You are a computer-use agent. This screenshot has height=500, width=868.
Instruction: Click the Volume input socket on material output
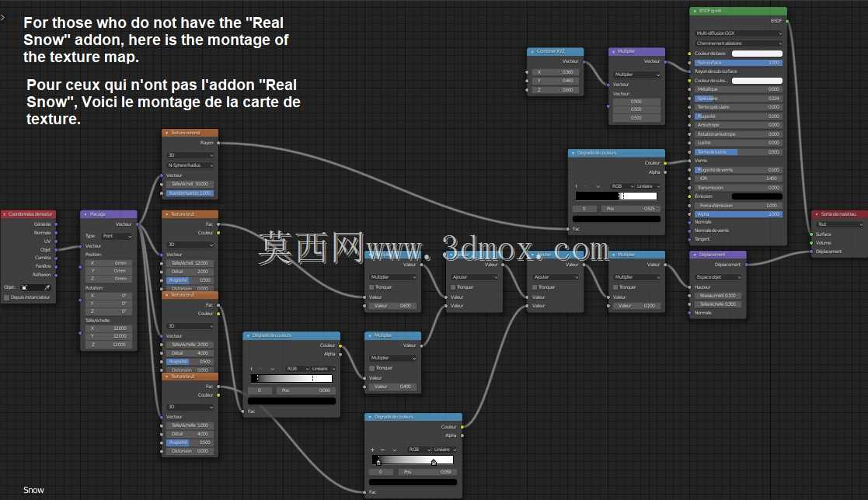pos(811,243)
